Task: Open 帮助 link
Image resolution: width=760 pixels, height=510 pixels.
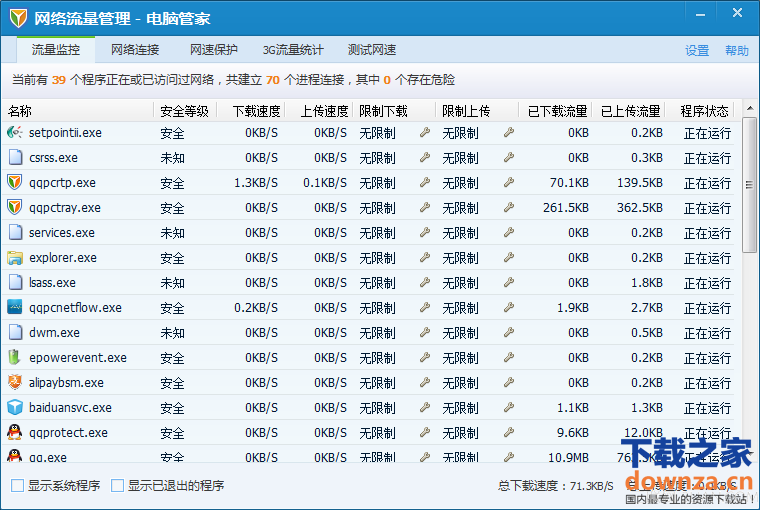Action: click(x=737, y=50)
